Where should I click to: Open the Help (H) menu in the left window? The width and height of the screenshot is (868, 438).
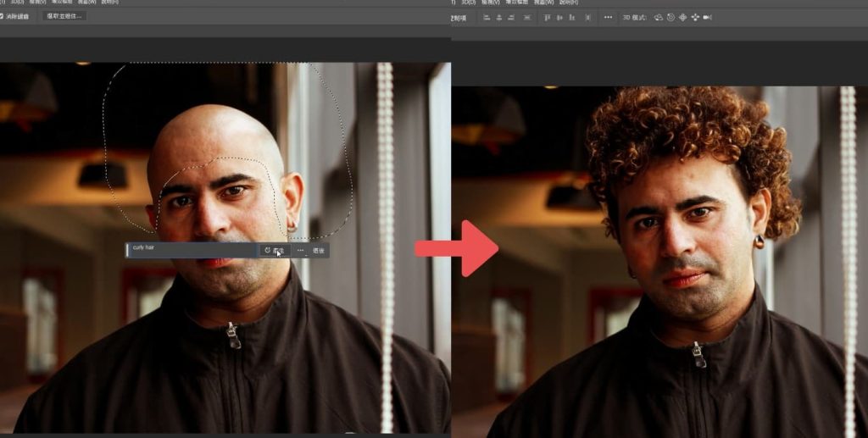[111, 3]
